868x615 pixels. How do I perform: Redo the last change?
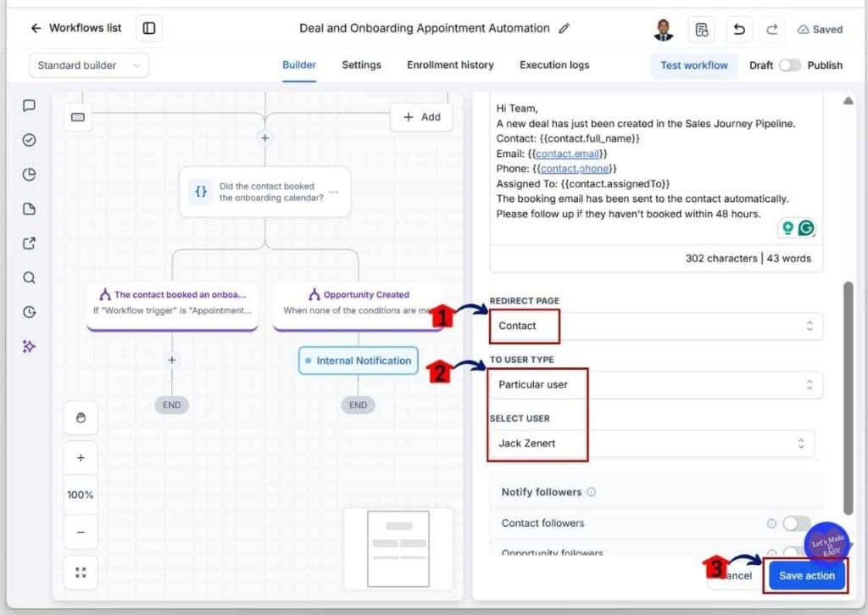pyautogui.click(x=771, y=30)
